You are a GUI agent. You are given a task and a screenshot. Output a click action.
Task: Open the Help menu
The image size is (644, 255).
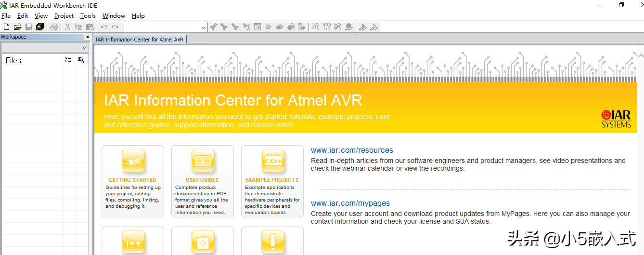click(138, 16)
